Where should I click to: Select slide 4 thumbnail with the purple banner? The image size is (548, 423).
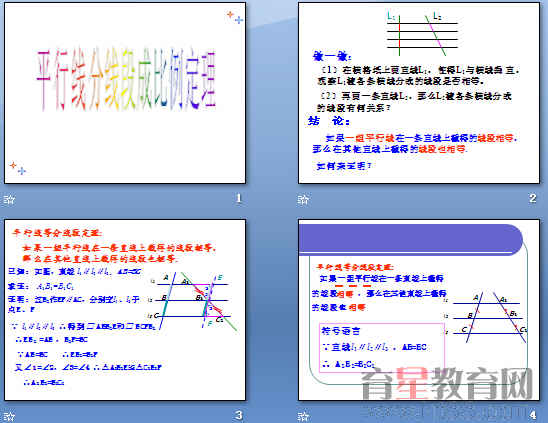[x=419, y=310]
